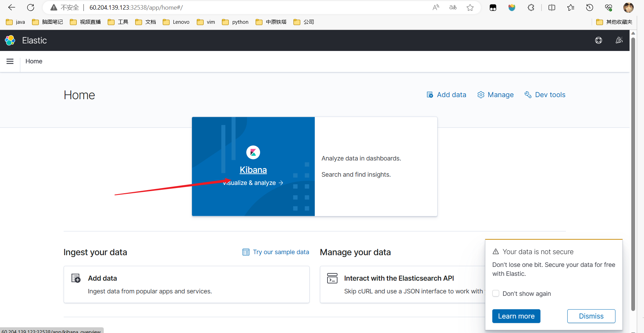
Task: Bookmark this page with the star icon
Action: click(470, 7)
